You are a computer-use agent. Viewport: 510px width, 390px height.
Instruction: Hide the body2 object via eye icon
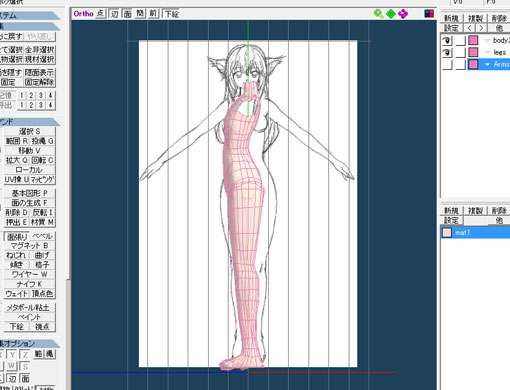pos(447,40)
